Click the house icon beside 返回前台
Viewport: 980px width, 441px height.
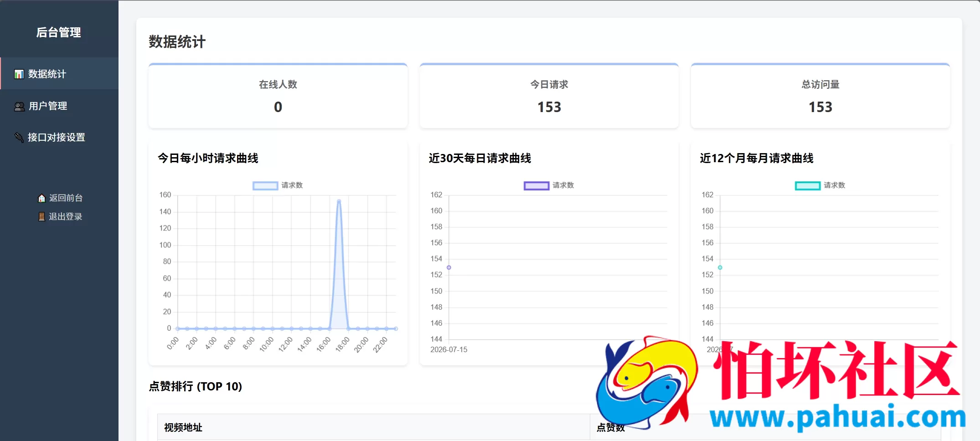[x=41, y=198]
